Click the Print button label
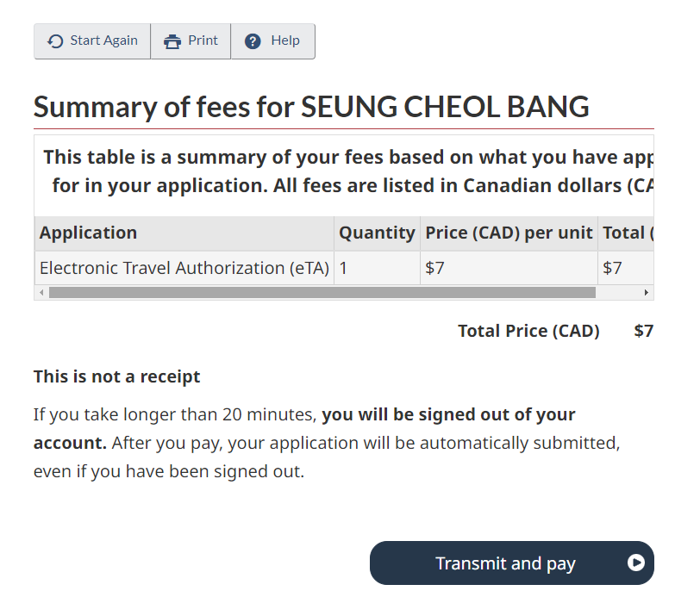The height and width of the screenshot is (597, 700). (x=203, y=40)
